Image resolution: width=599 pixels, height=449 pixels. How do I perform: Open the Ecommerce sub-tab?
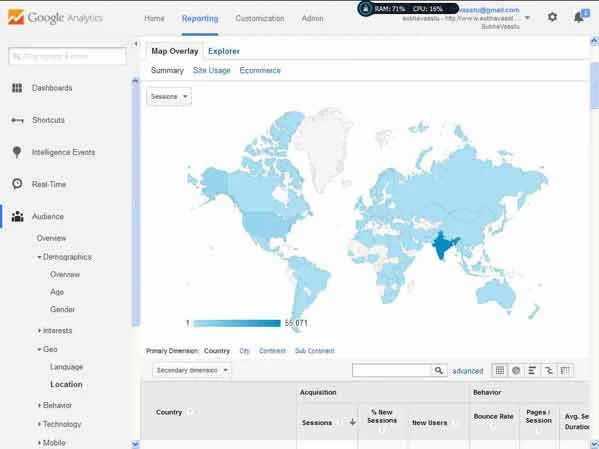click(x=260, y=71)
